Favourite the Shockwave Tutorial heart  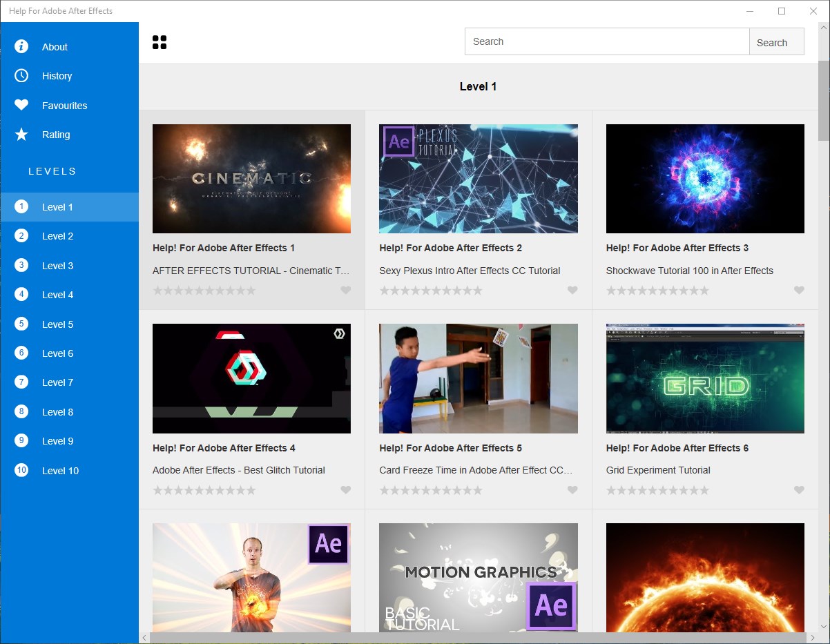tap(799, 291)
